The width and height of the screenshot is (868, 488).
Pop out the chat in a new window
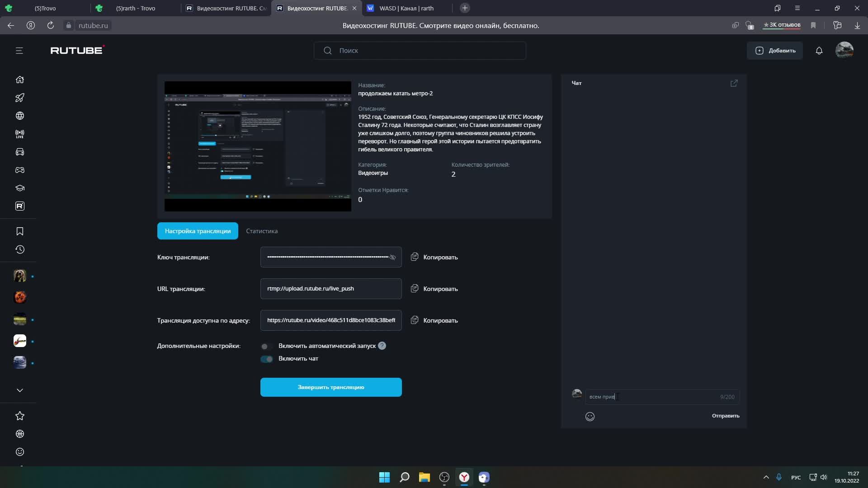click(734, 83)
